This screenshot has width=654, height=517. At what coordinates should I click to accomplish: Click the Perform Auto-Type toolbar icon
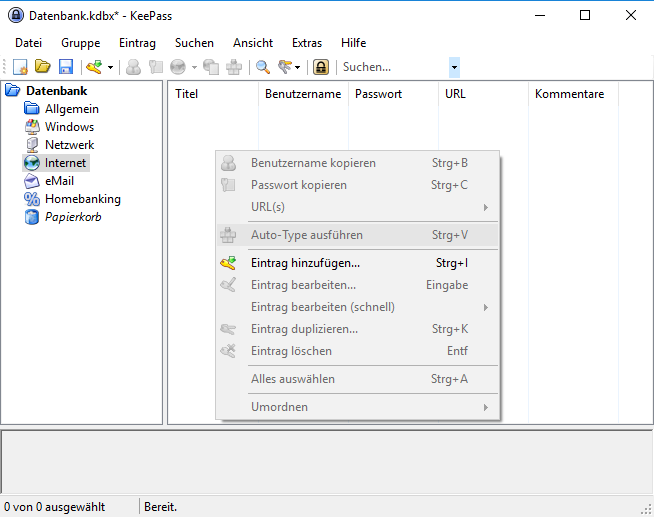click(x=234, y=67)
